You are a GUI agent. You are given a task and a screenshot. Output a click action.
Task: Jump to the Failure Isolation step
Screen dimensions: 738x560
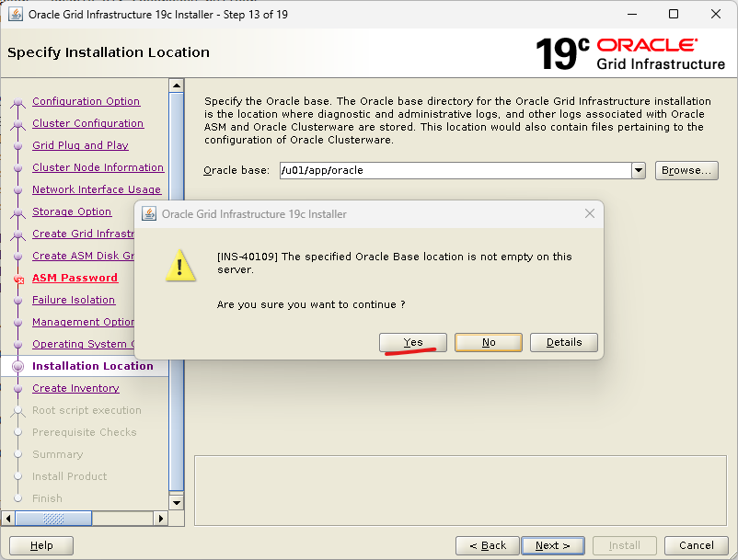click(74, 300)
